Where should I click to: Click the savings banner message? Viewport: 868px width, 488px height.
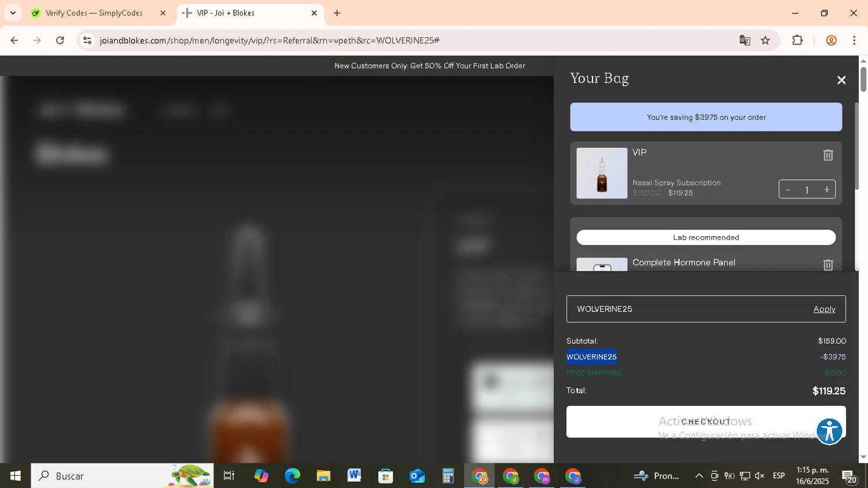pyautogui.click(x=706, y=117)
